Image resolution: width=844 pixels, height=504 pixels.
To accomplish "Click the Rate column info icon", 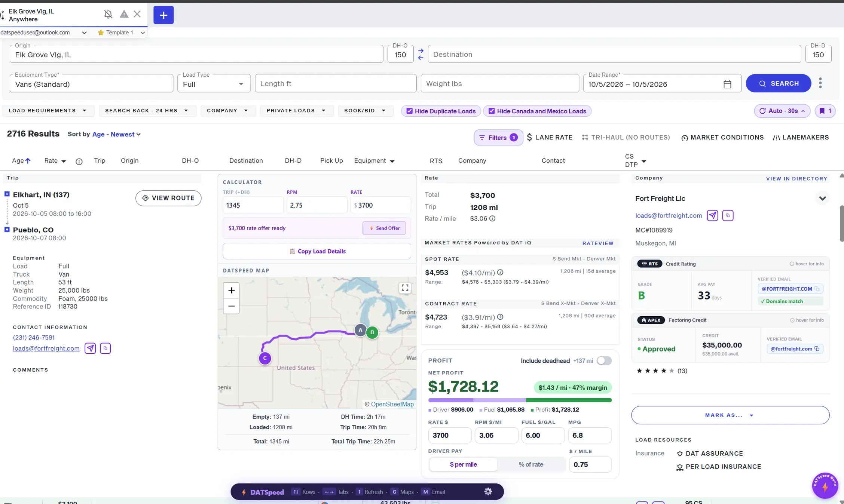I will [x=79, y=162].
